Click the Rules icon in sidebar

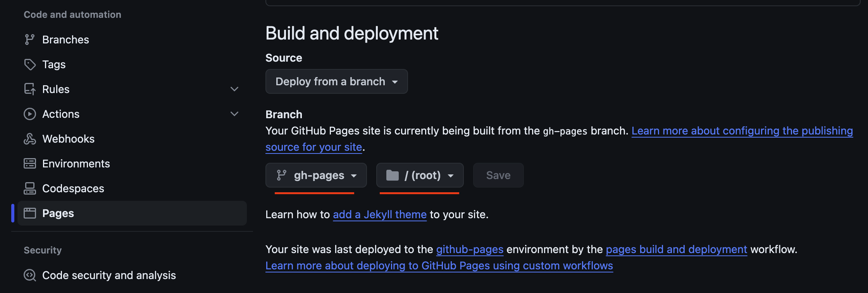click(x=30, y=89)
